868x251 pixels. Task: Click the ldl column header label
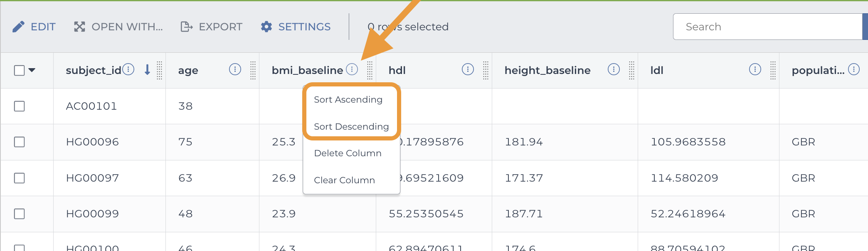tap(657, 70)
